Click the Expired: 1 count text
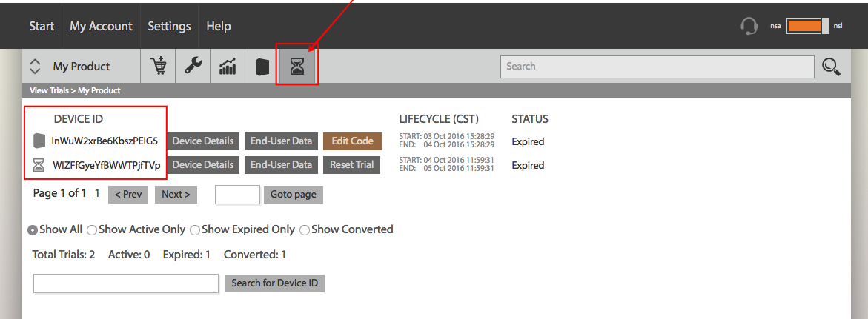This screenshot has width=868, height=319. pos(187,255)
